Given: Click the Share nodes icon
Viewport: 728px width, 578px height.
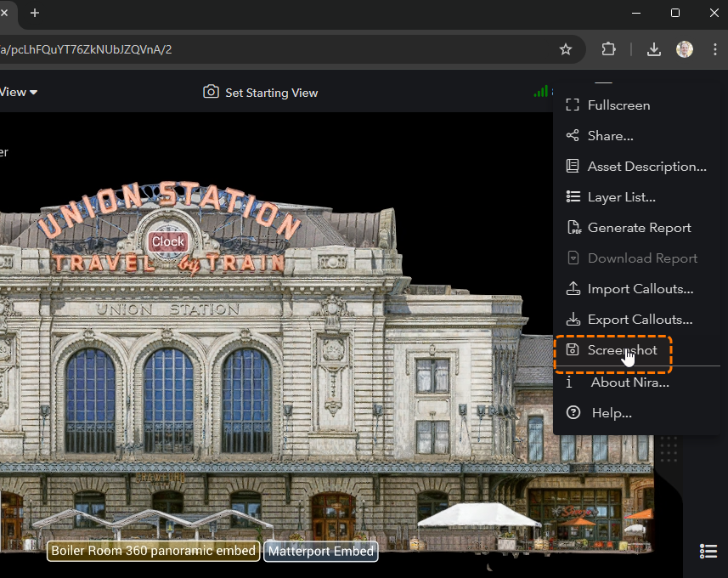Looking at the screenshot, I should pos(573,136).
